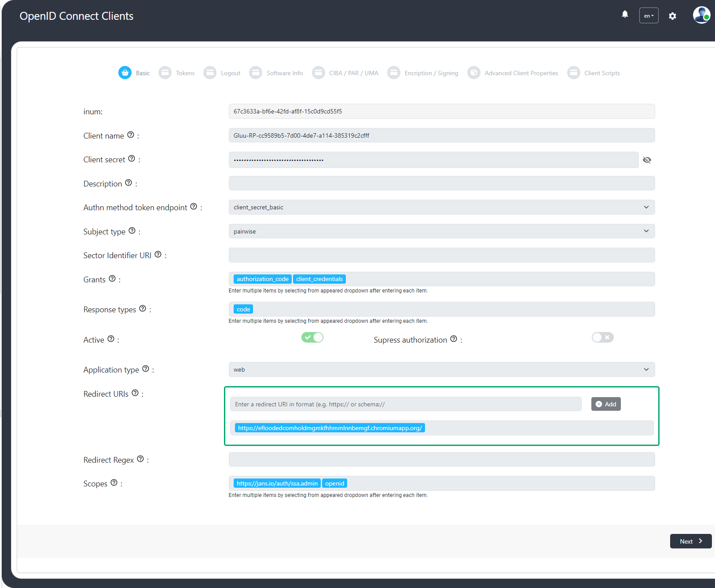This screenshot has height=588, width=715.
Task: Click help icon next to Client name
Action: [131, 135]
